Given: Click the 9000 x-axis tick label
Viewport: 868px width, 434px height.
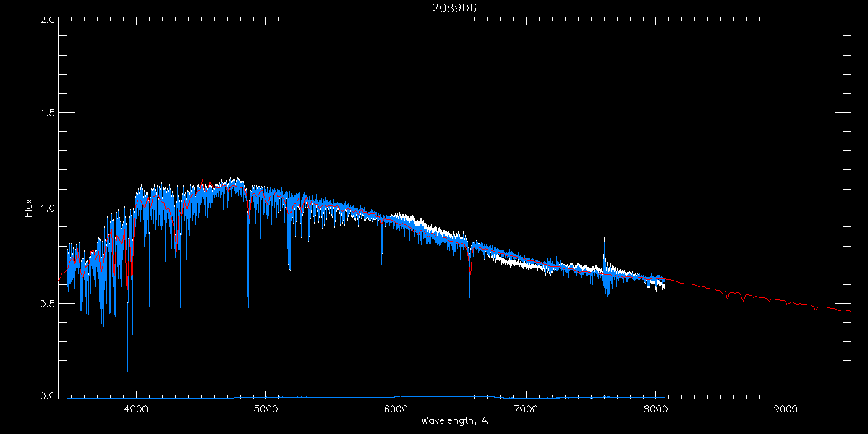Looking at the screenshot, I should [x=786, y=408].
